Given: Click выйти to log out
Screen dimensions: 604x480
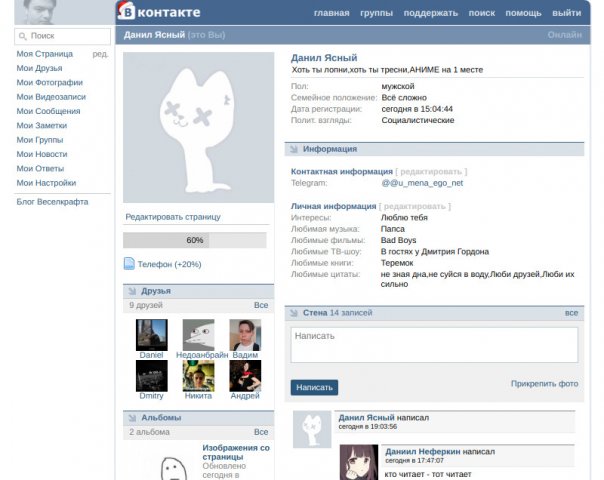Looking at the screenshot, I should pos(566,13).
